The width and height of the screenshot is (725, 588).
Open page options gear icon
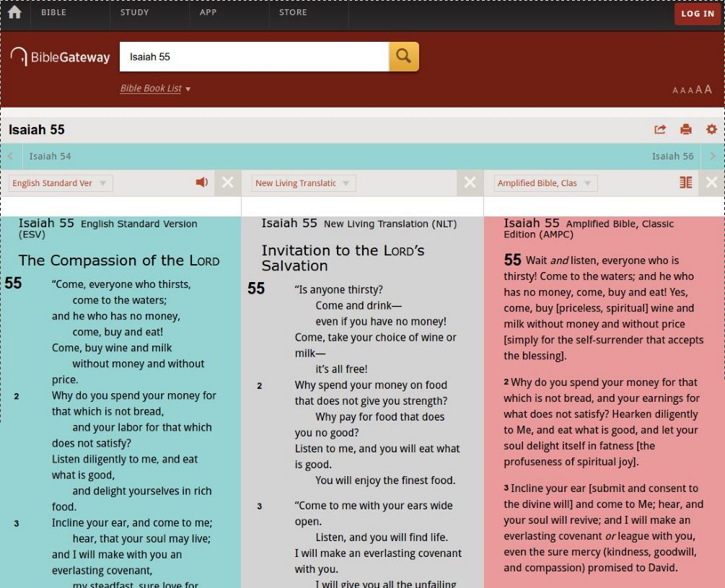click(711, 129)
